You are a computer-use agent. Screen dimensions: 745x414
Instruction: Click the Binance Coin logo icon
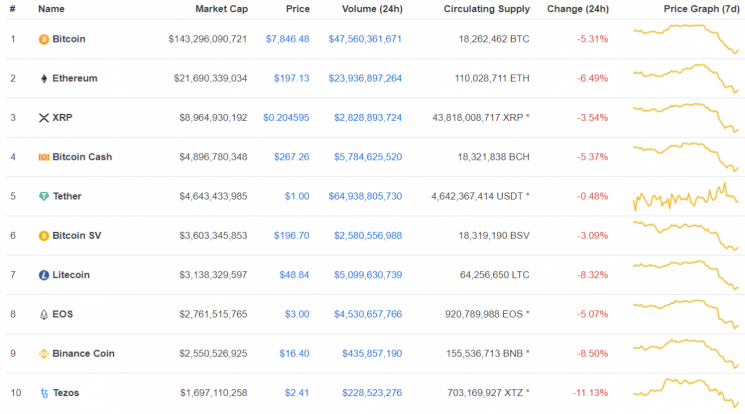(x=44, y=354)
